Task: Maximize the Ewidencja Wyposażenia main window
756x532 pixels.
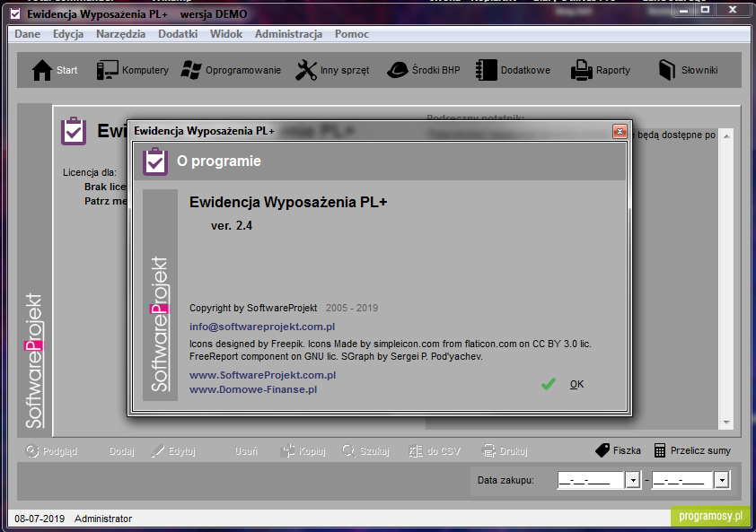Action: point(705,11)
